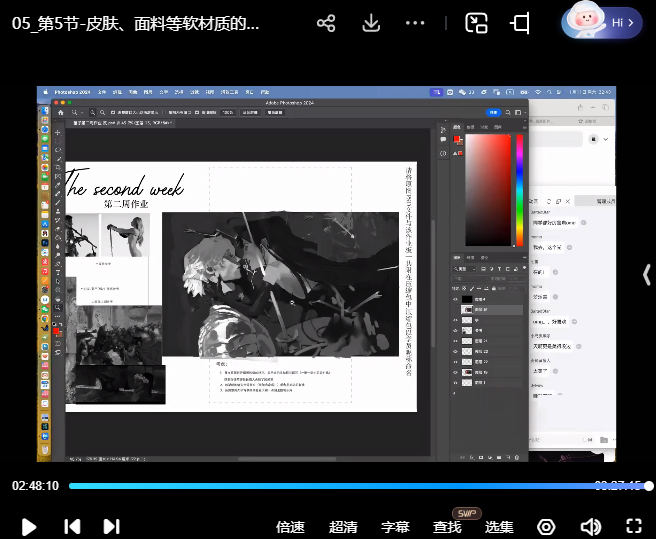The height and width of the screenshot is (539, 656).
Task: Click the crop screenshot icon
Action: coord(521,23)
